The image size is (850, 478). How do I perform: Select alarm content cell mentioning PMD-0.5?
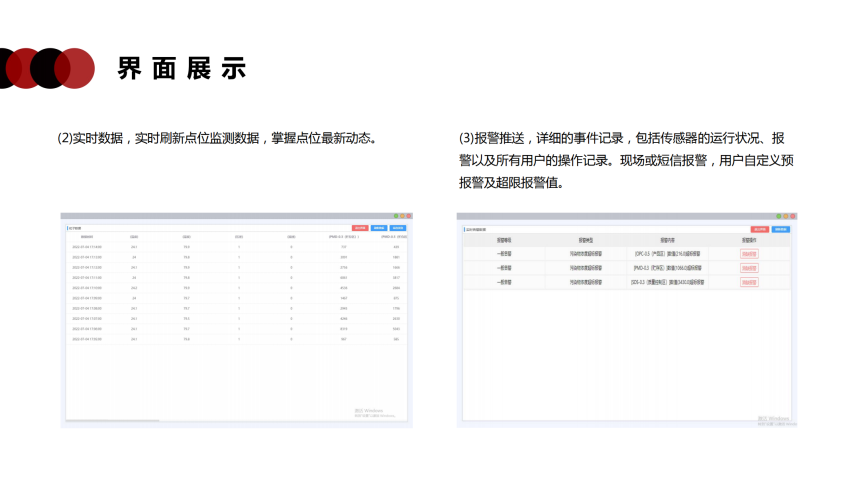click(x=667, y=268)
